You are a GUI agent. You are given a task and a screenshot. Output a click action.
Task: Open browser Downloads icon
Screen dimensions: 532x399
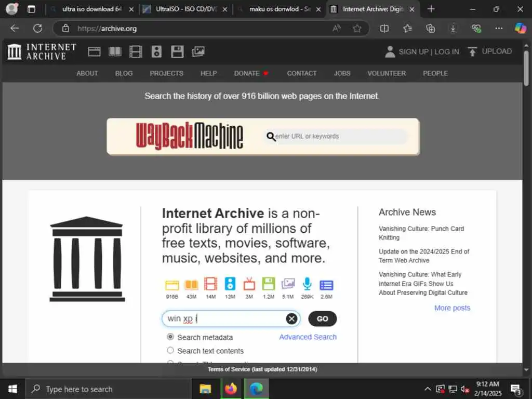tap(453, 29)
